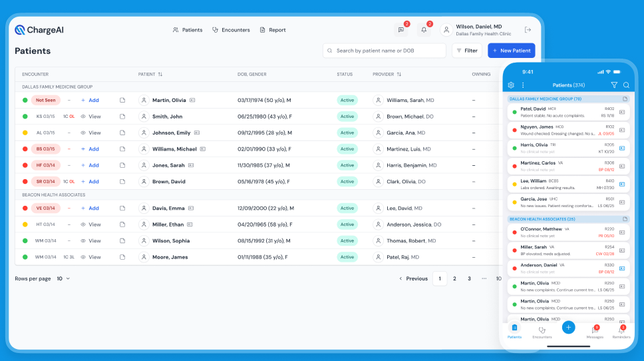Open the notifications bell in the header
This screenshot has width=644, height=361.
point(424,30)
